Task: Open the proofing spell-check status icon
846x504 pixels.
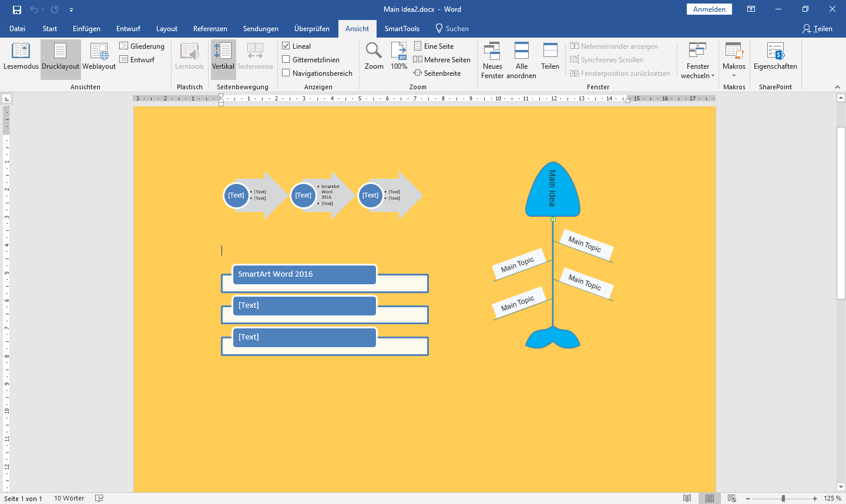Action: (99, 499)
